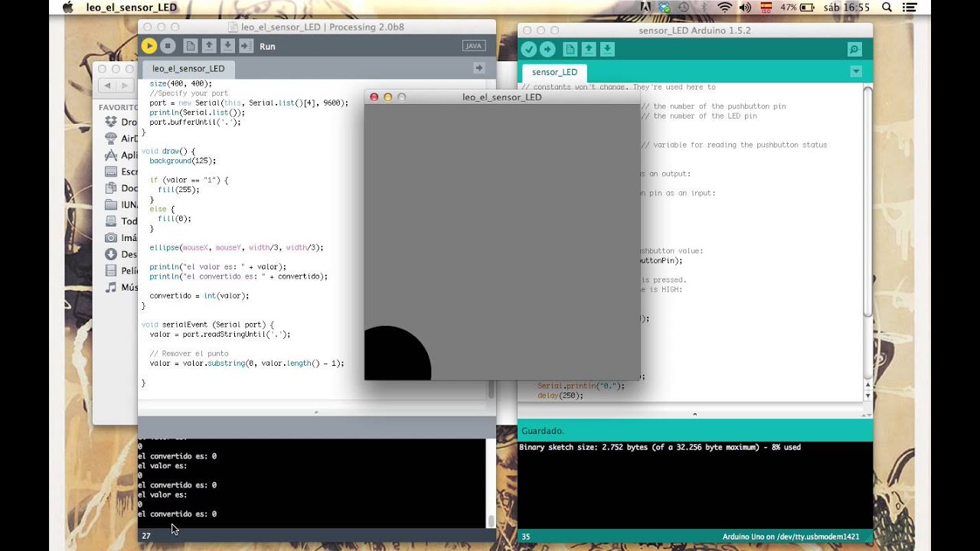Open the Arduino Serial Monitor
The height and width of the screenshot is (551, 980).
[853, 48]
